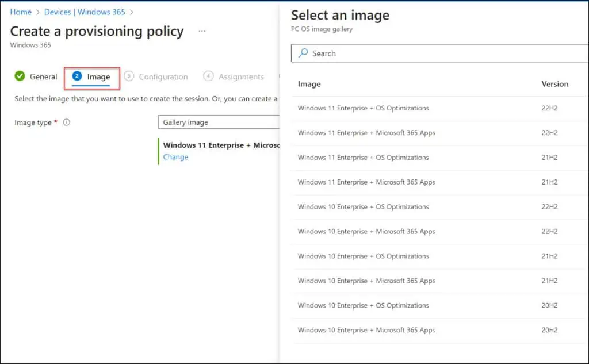Image resolution: width=589 pixels, height=364 pixels.
Task: Focus the Search field in image gallery
Action: pyautogui.click(x=439, y=53)
